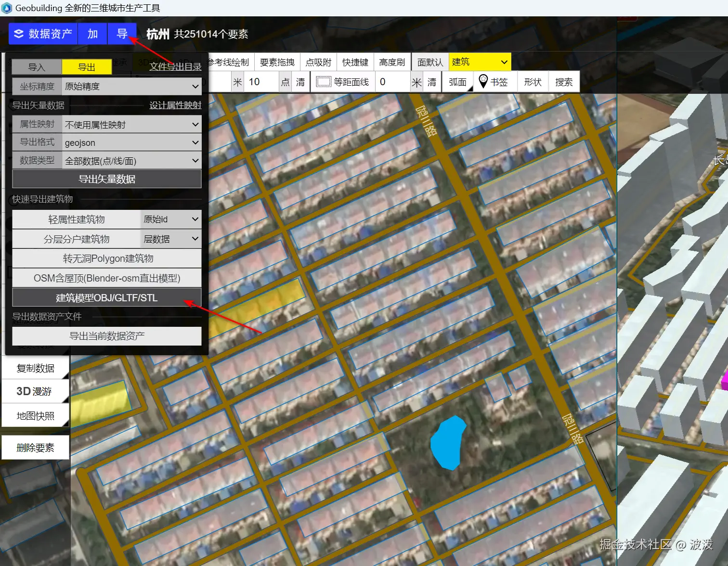Click the 导出矢量数据 button
Screen dimensions: 728x566
[107, 179]
